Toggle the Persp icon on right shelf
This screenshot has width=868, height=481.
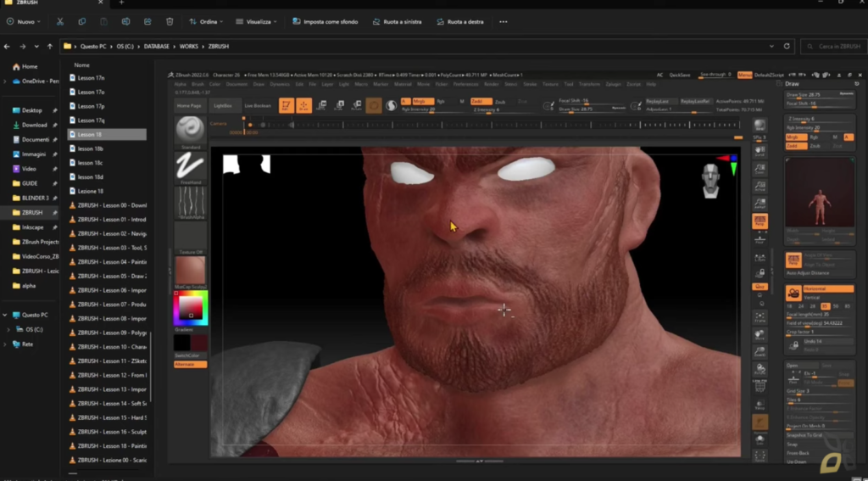(x=759, y=221)
